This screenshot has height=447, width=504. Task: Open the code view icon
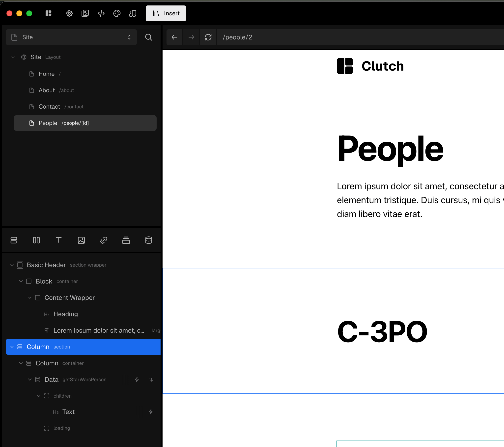point(101,13)
